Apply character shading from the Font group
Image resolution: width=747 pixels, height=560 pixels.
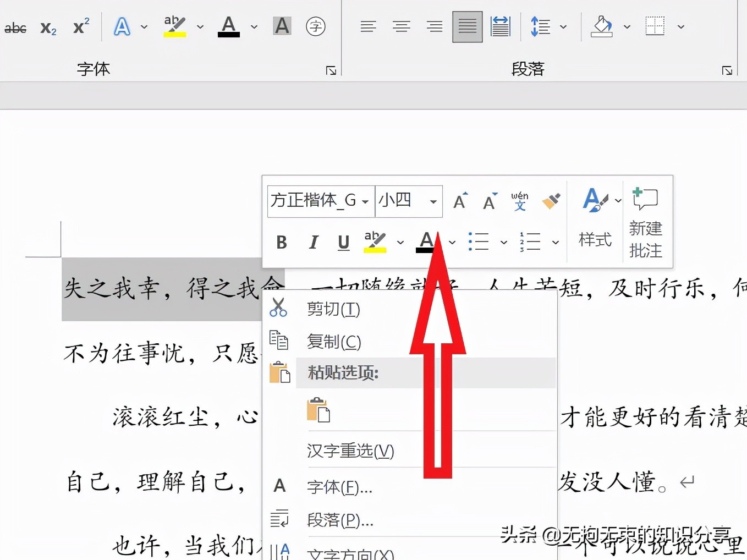pos(282,26)
